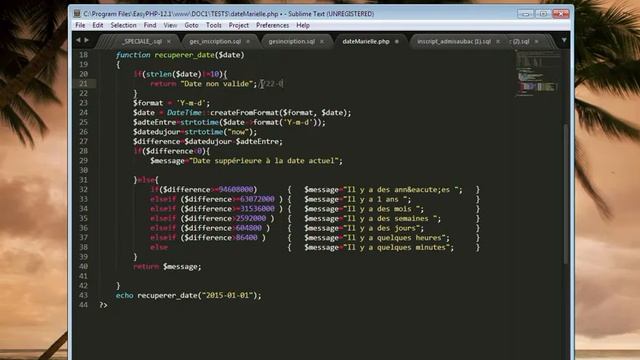
Task: Open the Find menu
Action: 150,25
